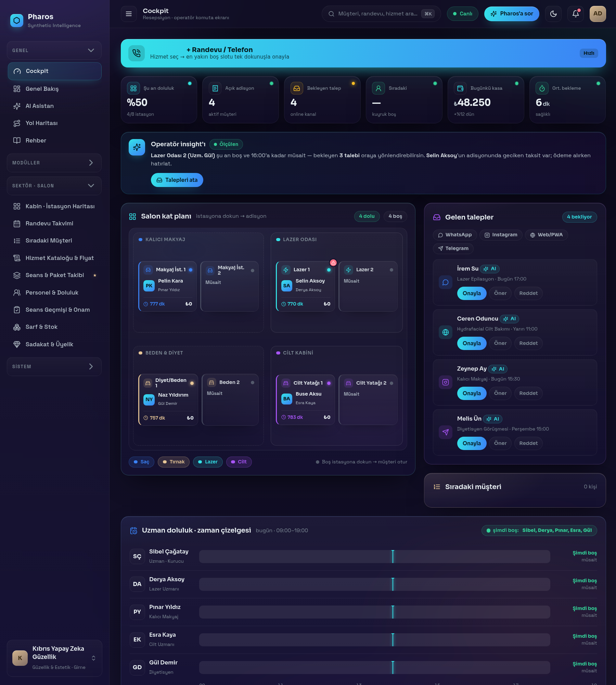
Task: Expand the MODÜLLER sidebar section
Action: tap(54, 163)
